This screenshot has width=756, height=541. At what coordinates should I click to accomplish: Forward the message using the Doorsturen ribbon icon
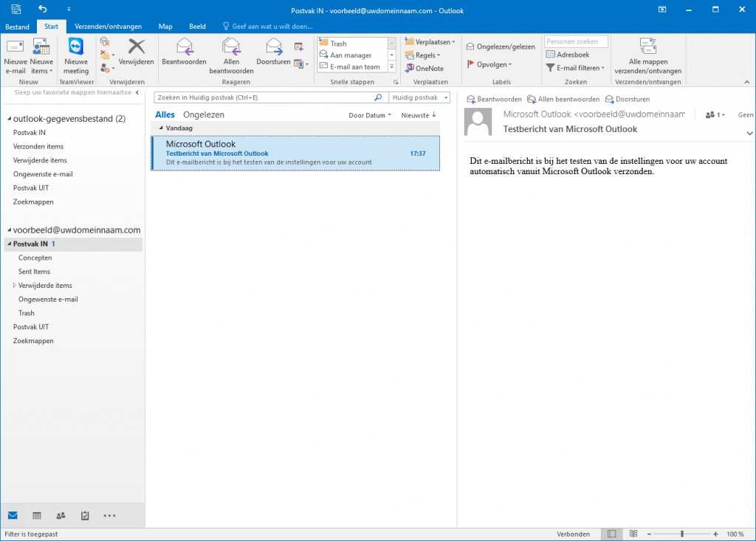pos(273,52)
